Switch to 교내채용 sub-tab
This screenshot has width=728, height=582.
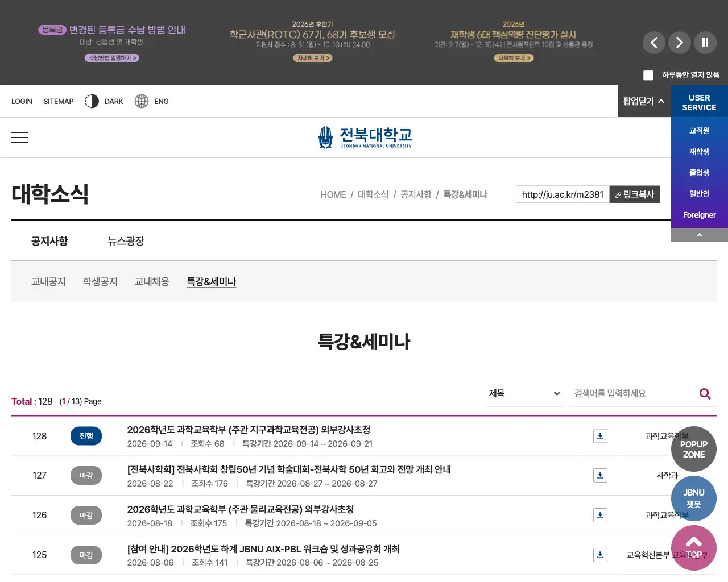point(152,281)
